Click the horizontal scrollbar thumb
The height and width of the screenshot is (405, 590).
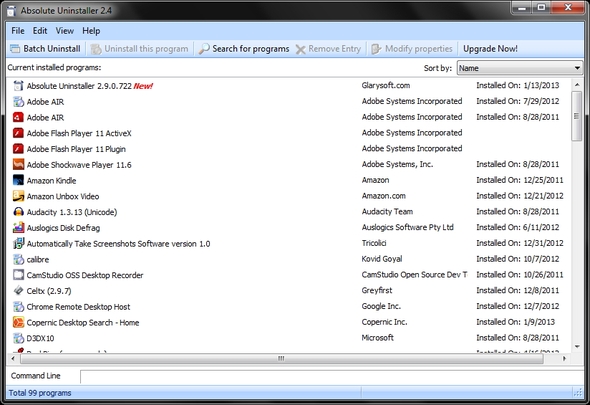click(281, 358)
